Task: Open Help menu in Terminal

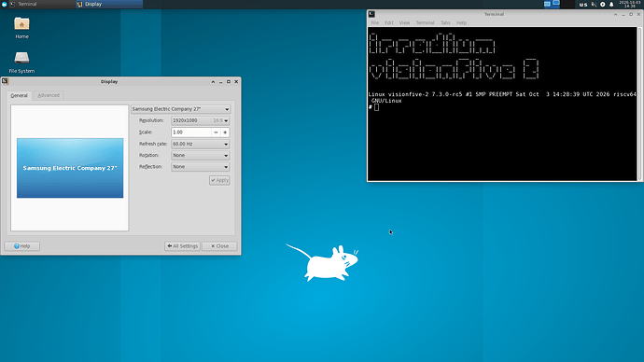Action: click(462, 23)
